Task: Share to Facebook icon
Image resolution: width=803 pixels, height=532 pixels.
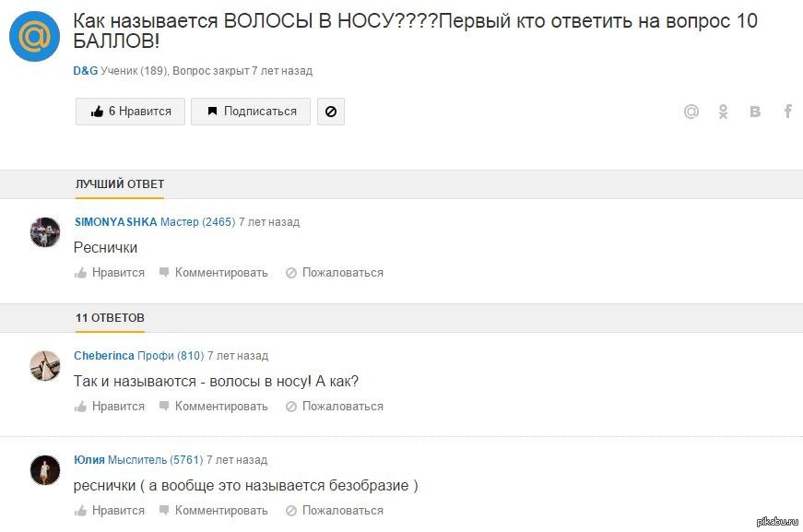Action: [x=788, y=112]
